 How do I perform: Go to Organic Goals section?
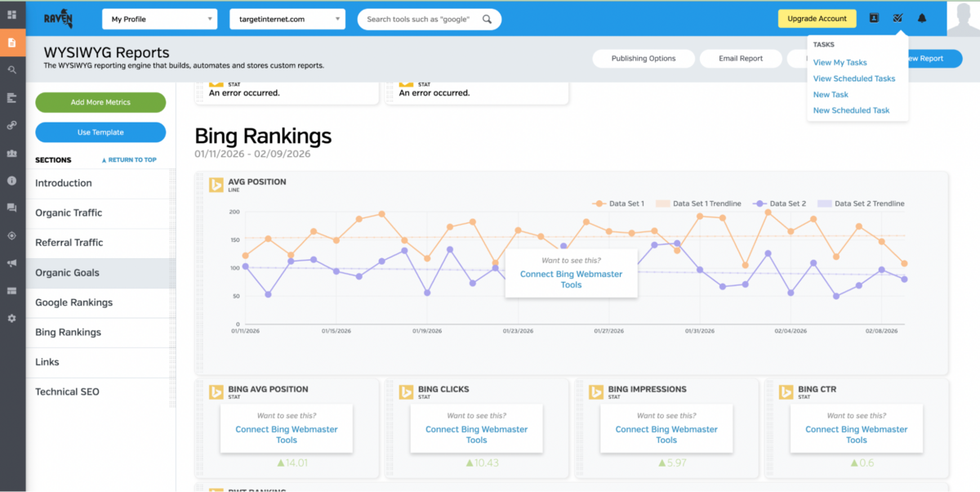100,273
